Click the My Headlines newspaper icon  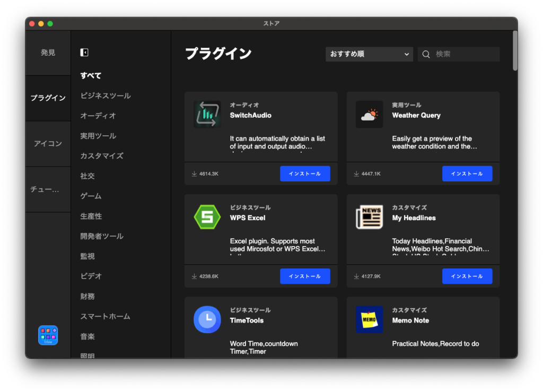370,216
